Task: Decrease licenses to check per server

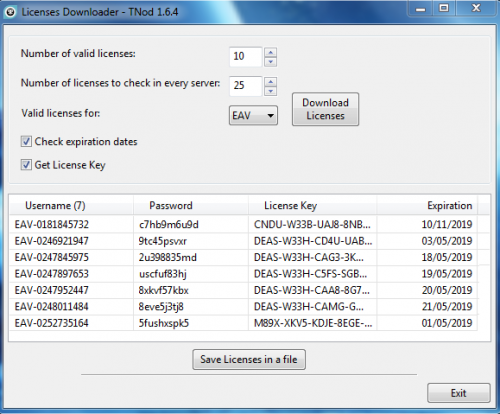Action: coord(270,91)
